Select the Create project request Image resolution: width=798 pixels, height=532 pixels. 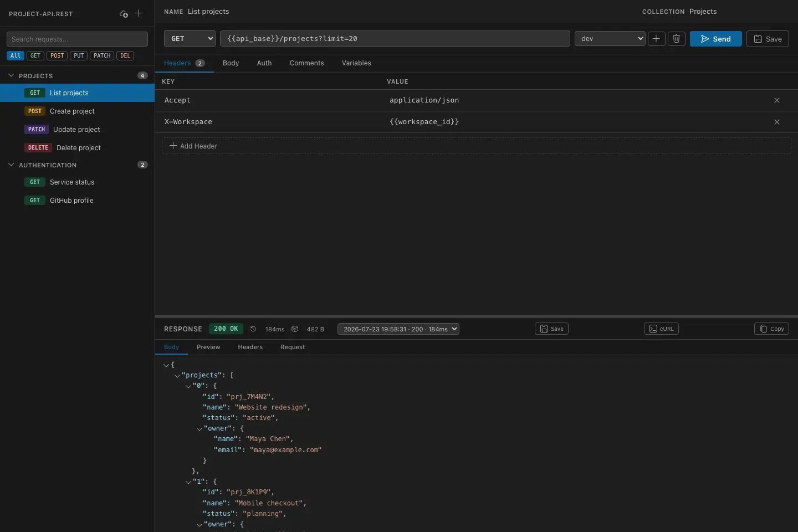click(x=77, y=111)
